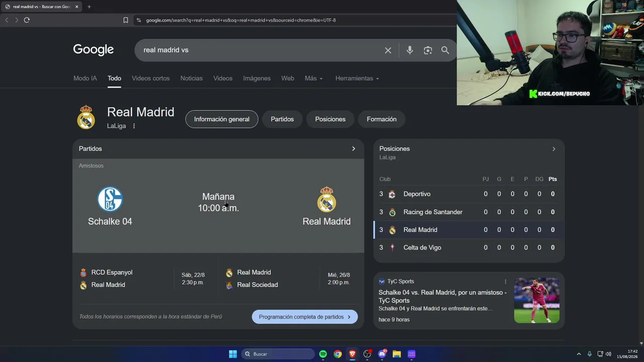The width and height of the screenshot is (644, 362).
Task: Reload the page in the browser
Action: [x=27, y=20]
